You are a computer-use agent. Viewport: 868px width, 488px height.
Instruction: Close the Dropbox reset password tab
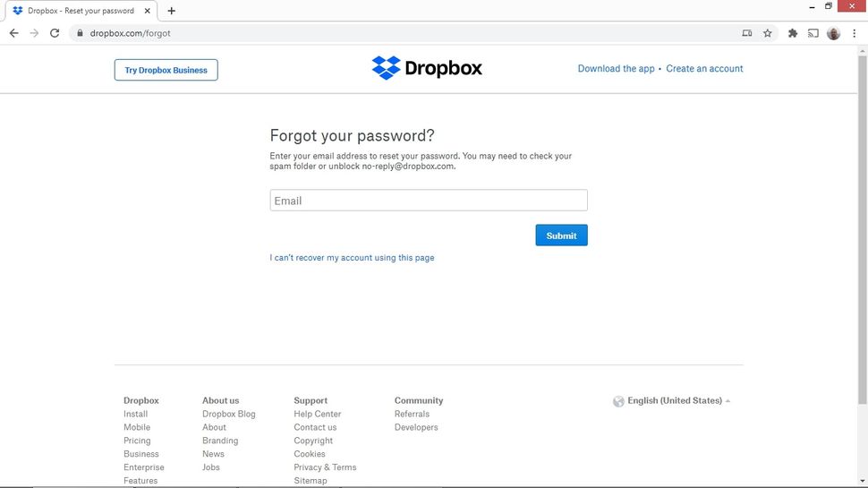(148, 11)
